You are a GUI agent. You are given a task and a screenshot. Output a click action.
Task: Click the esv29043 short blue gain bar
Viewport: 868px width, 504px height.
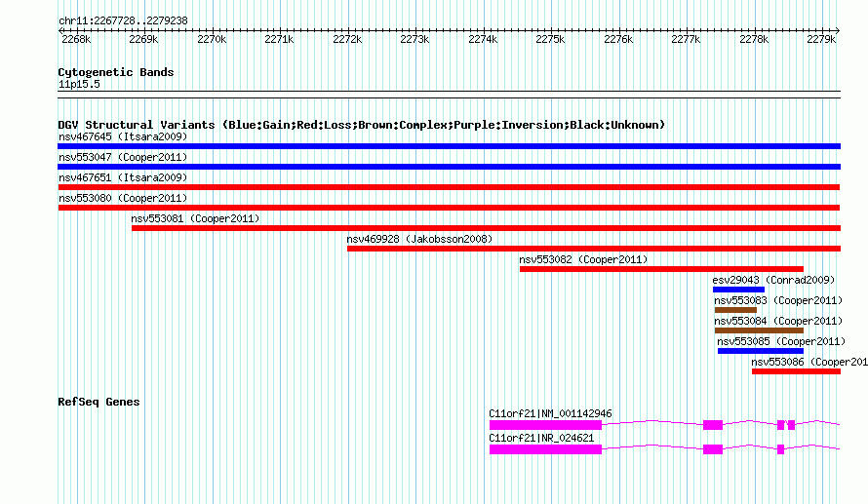coord(738,290)
